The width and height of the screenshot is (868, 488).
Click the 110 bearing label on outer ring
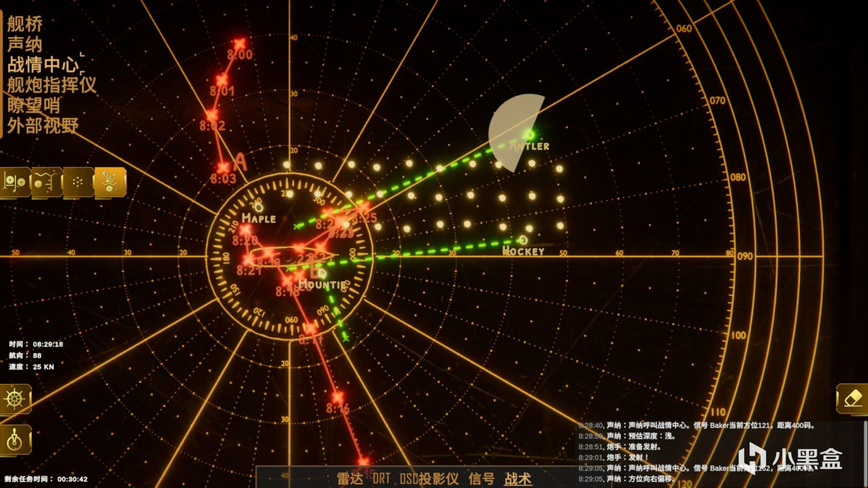pyautogui.click(x=718, y=412)
